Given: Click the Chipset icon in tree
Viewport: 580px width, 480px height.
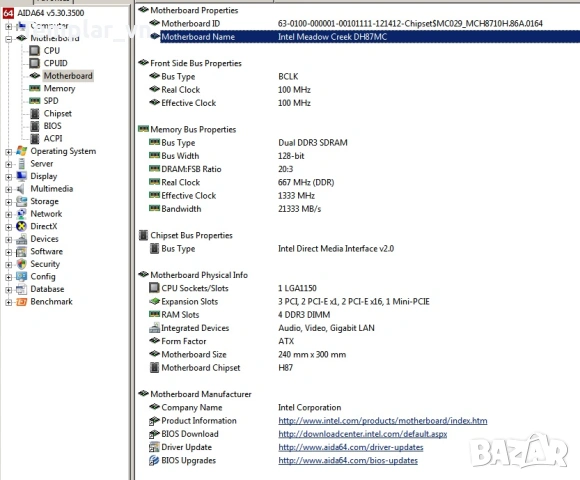Looking at the screenshot, I should (x=35, y=113).
